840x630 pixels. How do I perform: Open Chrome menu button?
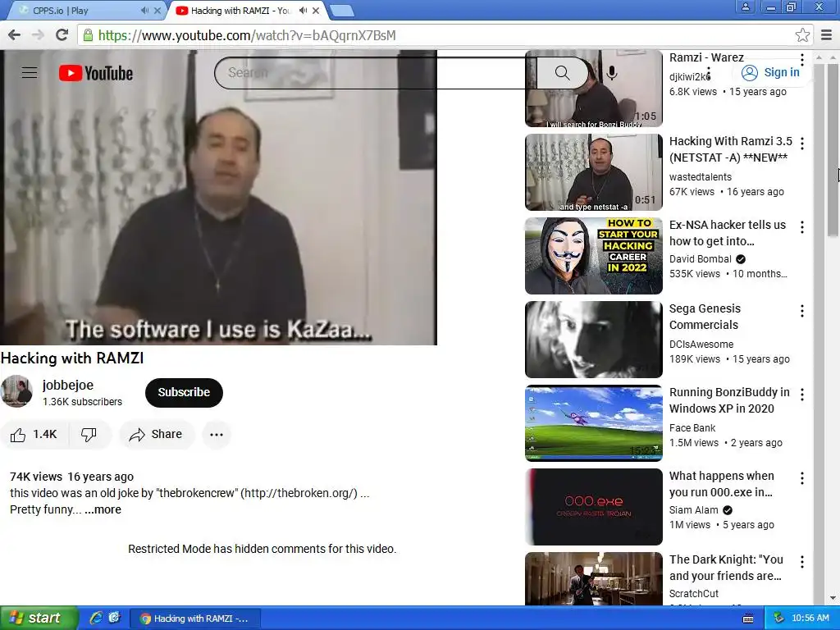pos(827,35)
